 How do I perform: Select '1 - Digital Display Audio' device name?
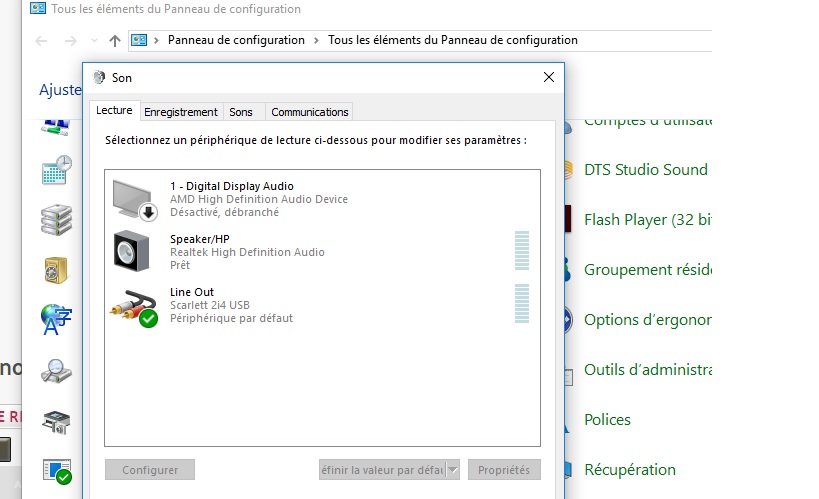click(x=232, y=186)
